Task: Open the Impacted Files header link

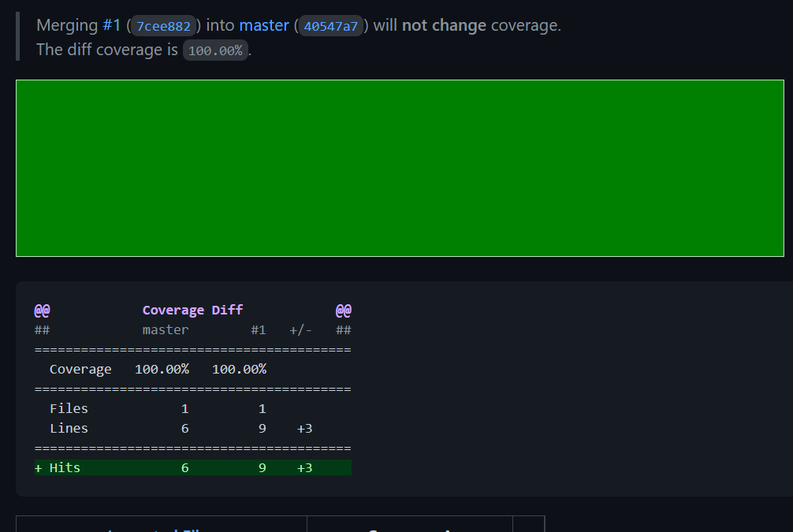Action: (x=162, y=529)
